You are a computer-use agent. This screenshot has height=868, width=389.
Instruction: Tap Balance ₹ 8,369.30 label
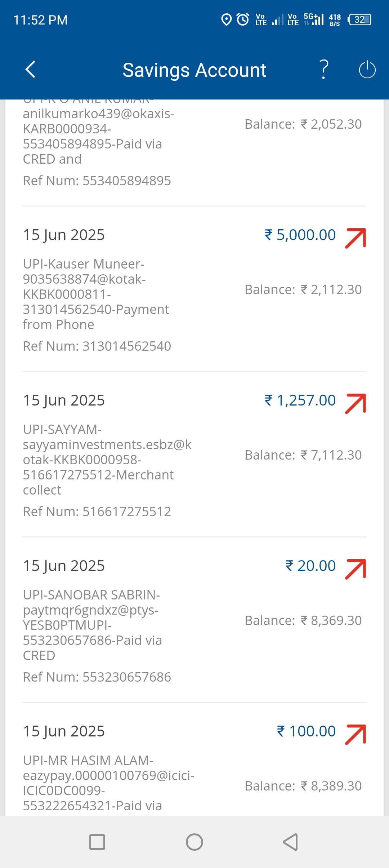tap(303, 620)
